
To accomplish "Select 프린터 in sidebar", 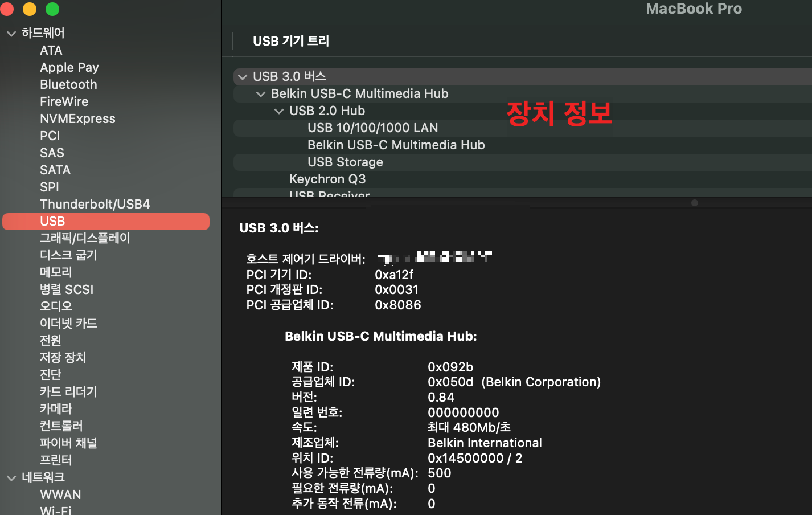I will (x=56, y=460).
